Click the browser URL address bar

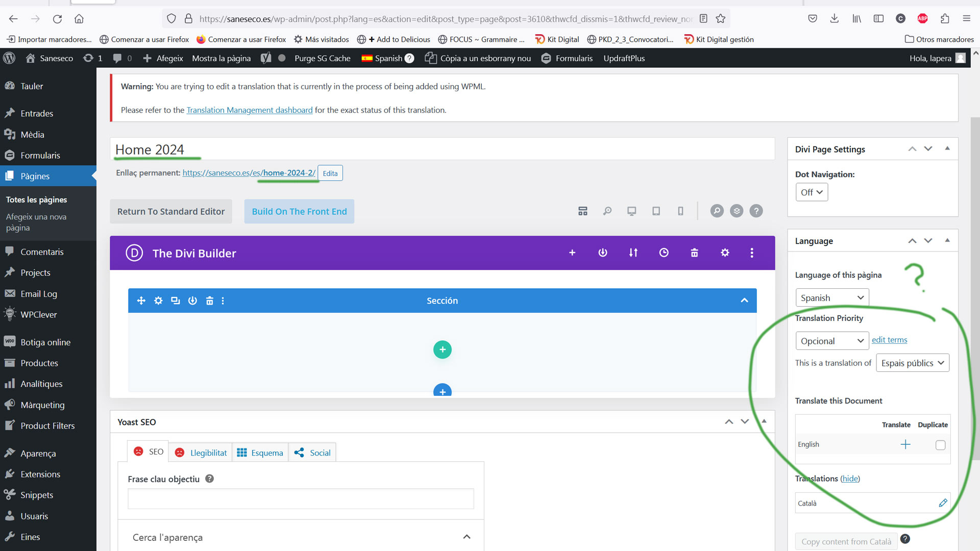446,19
